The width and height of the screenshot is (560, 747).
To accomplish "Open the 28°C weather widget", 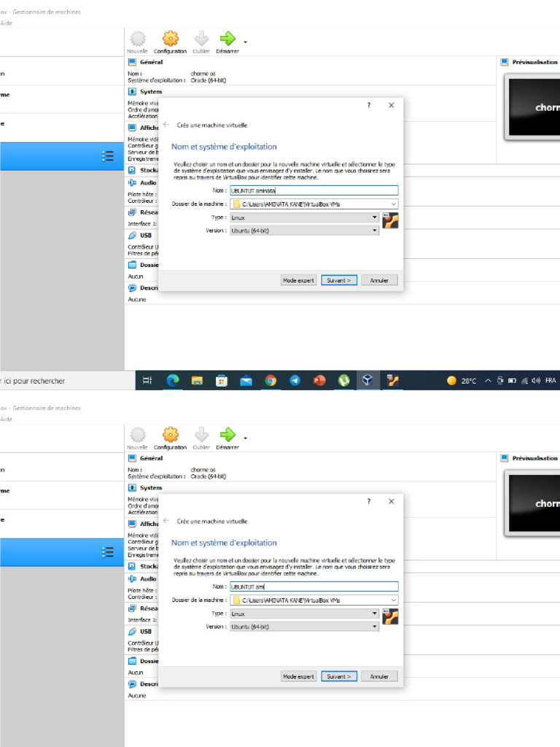I will [462, 381].
